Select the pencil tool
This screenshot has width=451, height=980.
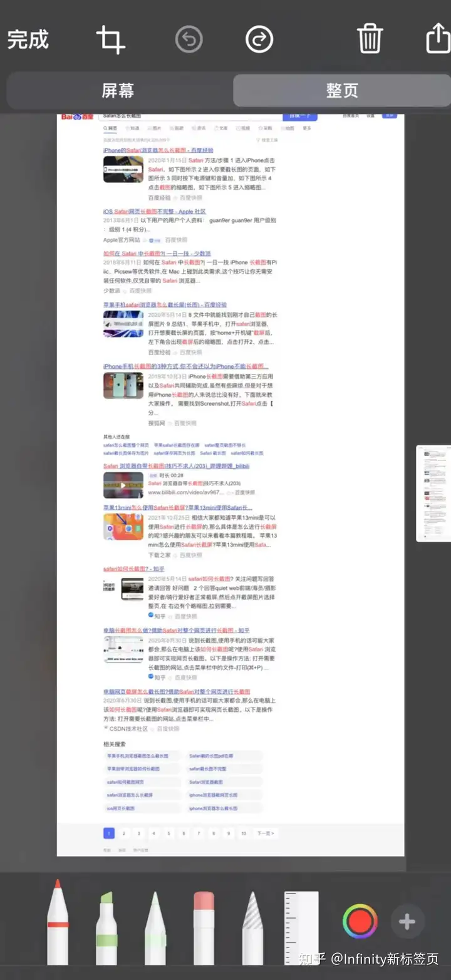pos(155,927)
